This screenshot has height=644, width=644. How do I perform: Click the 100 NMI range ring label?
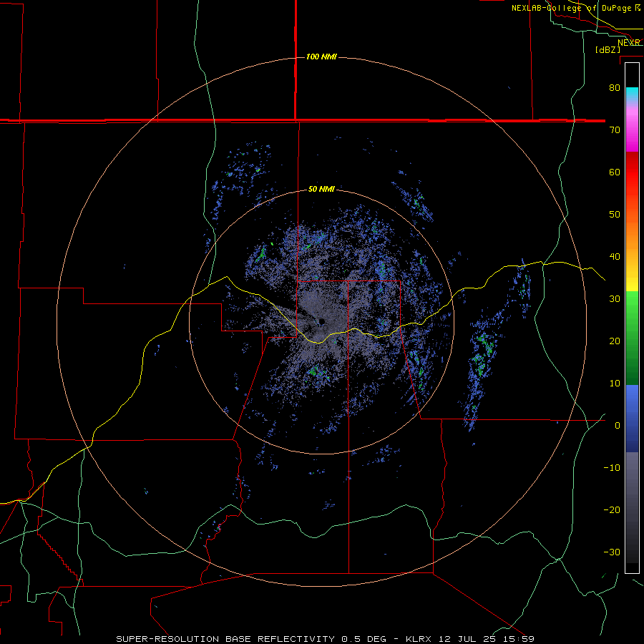click(x=321, y=57)
